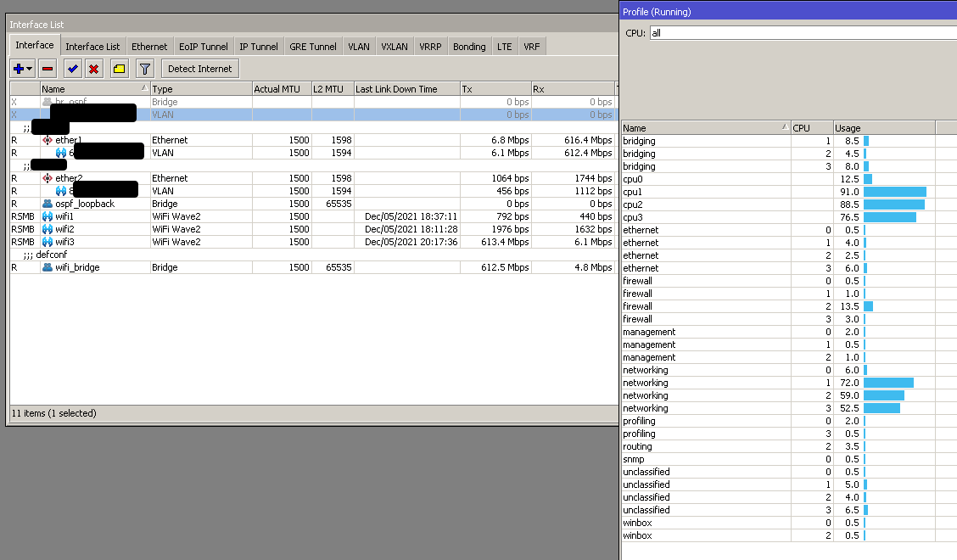Click the networking 59.0 usage bar
957x560 pixels.
coord(884,395)
